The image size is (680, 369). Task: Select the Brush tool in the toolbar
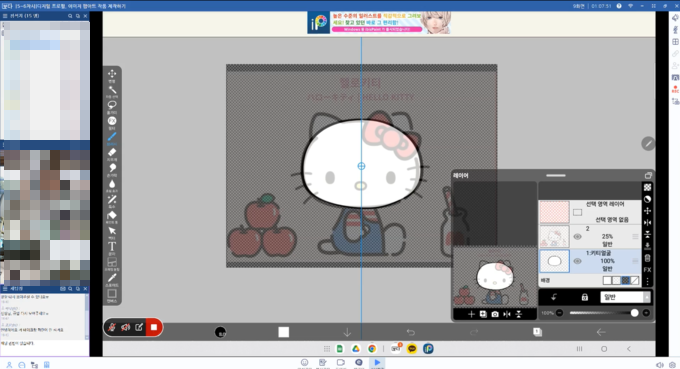(x=112, y=137)
